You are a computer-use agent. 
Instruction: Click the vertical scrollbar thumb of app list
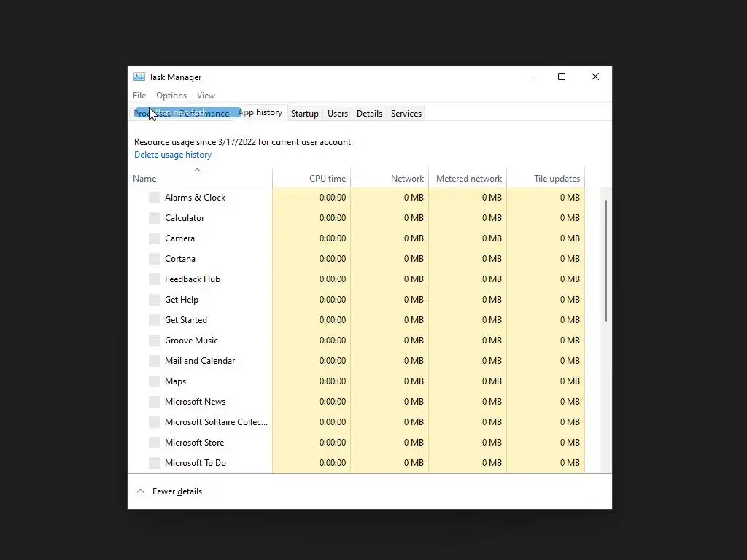click(x=606, y=261)
